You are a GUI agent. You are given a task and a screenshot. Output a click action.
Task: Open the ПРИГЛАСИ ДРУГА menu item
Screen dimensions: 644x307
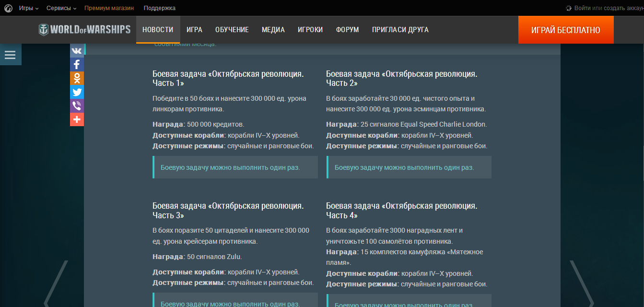tap(400, 30)
